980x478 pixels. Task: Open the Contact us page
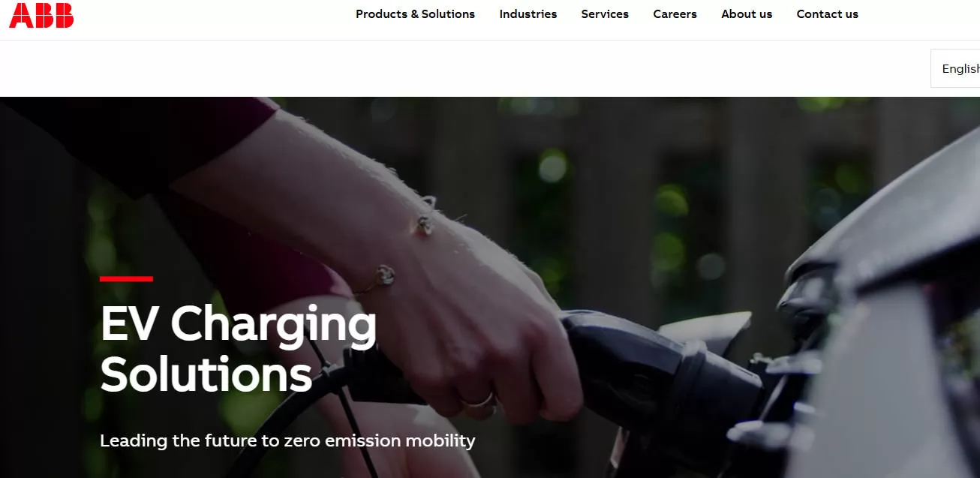click(827, 14)
